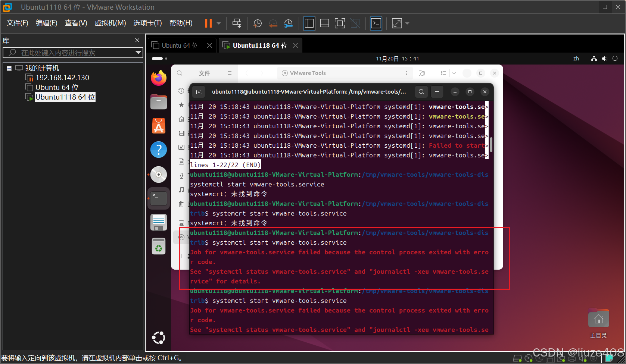Add a new tab in the terminal
The image size is (626, 364).
(x=199, y=92)
